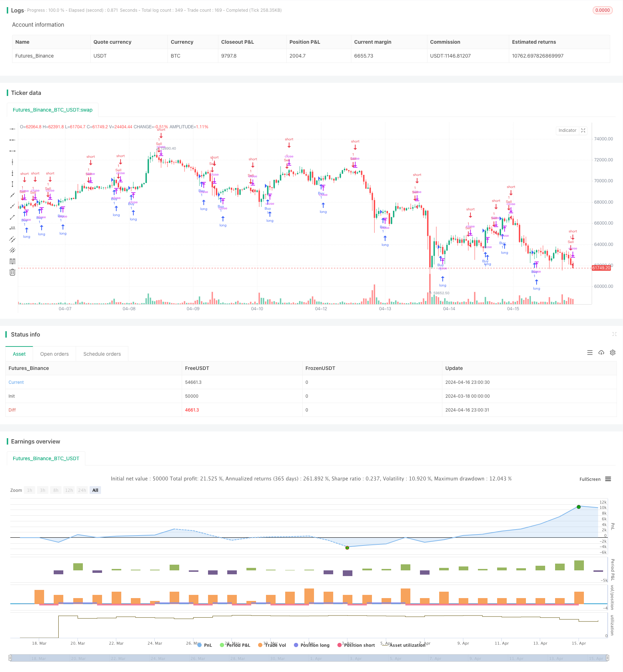Open the Indicator selector on the chart
The width and height of the screenshot is (623, 672).
[568, 130]
